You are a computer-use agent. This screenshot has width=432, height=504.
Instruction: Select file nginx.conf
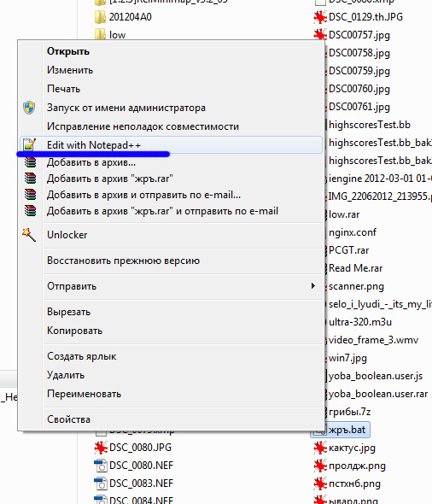(353, 232)
